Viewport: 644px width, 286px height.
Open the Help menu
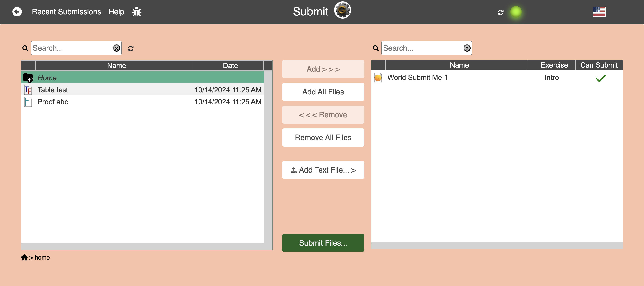pos(116,12)
